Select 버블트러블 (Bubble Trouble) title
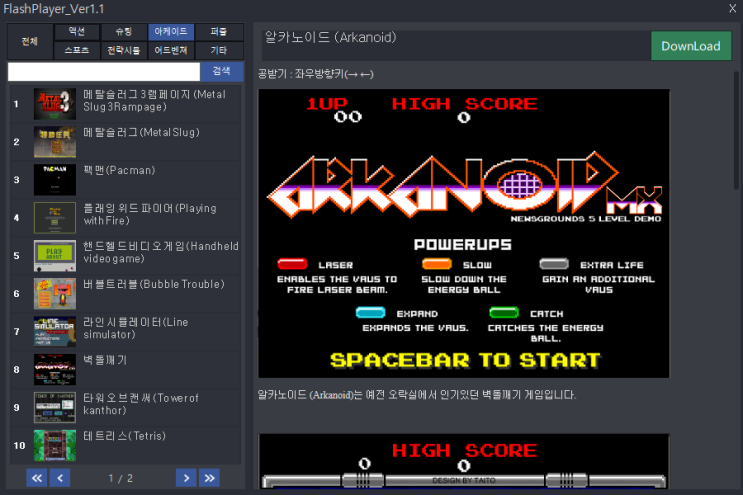The image size is (743, 495). 154,284
